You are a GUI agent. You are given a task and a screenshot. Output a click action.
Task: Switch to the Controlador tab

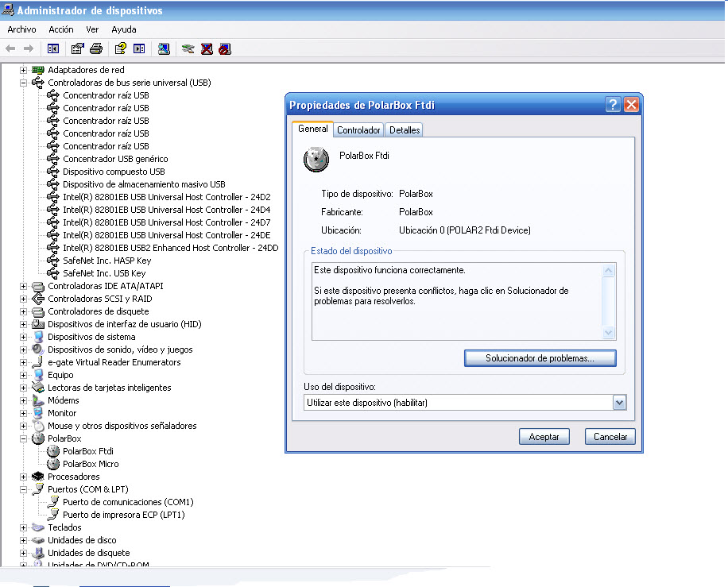point(358,130)
